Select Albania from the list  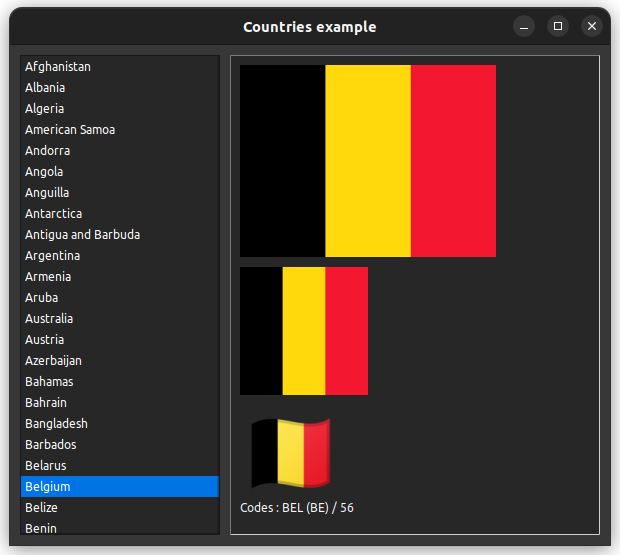click(x=45, y=88)
